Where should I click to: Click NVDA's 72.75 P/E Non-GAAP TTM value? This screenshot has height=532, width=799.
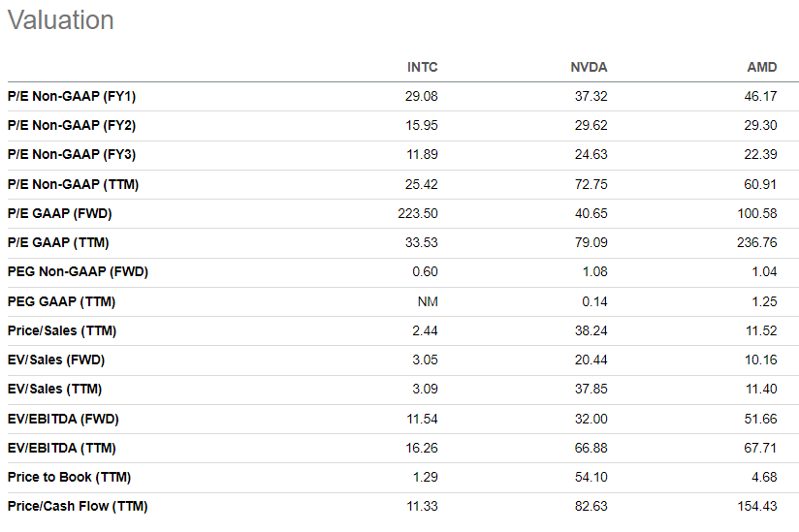pyautogui.click(x=591, y=184)
